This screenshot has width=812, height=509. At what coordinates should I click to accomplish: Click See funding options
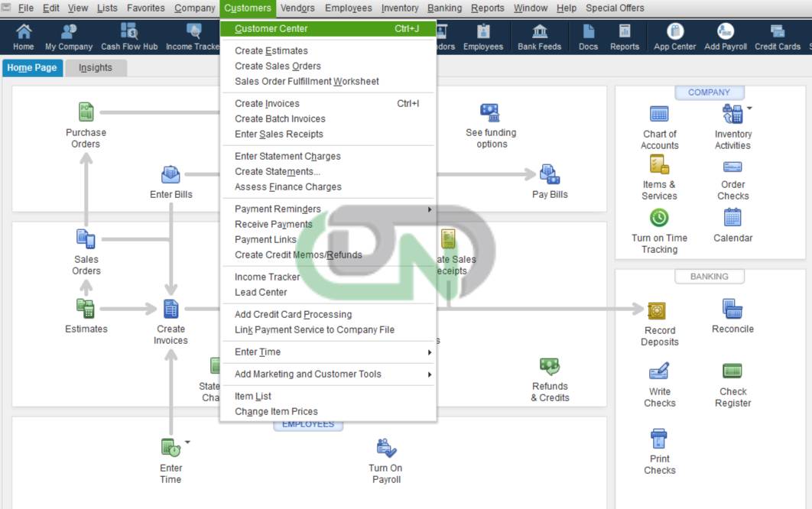(x=492, y=124)
